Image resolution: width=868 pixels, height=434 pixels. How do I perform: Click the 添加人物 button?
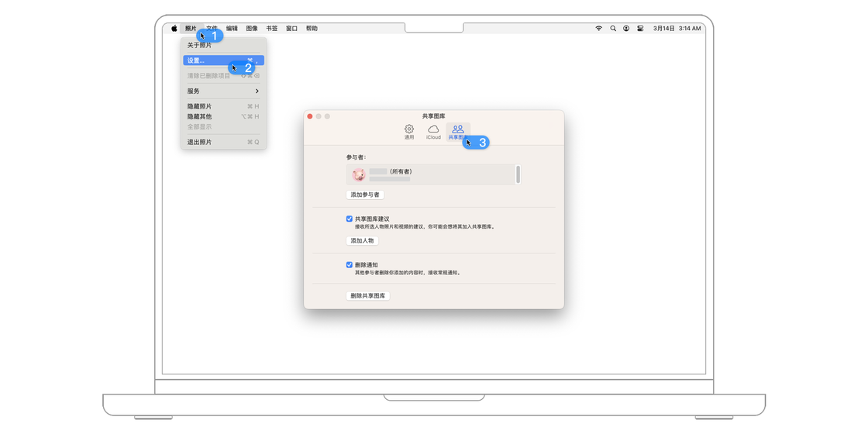(362, 241)
